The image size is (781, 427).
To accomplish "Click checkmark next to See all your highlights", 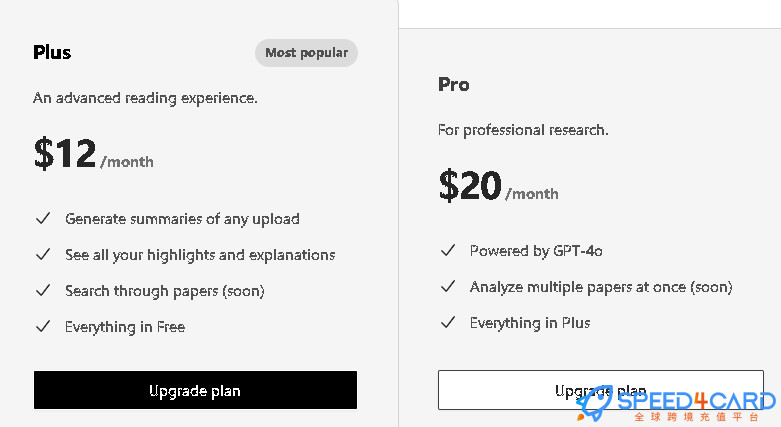I will [x=43, y=254].
